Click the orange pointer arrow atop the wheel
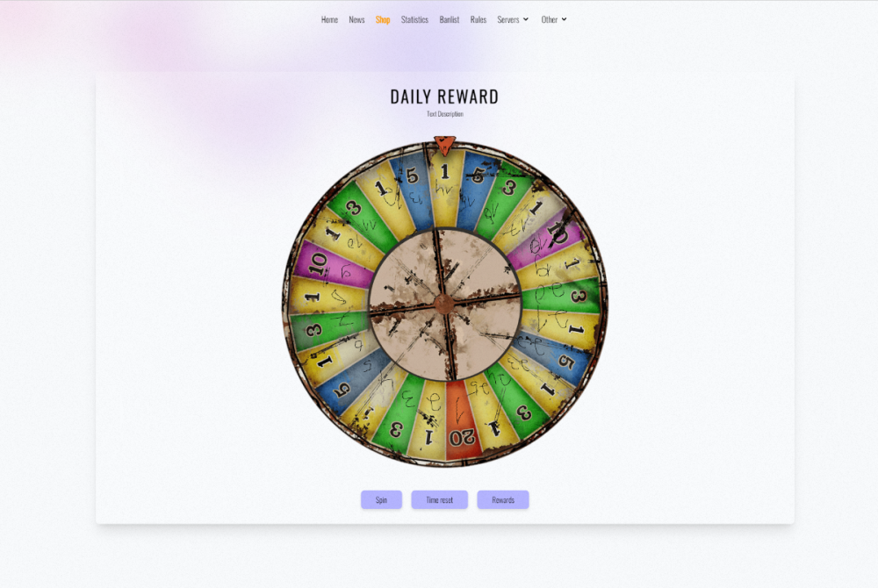 coord(444,145)
